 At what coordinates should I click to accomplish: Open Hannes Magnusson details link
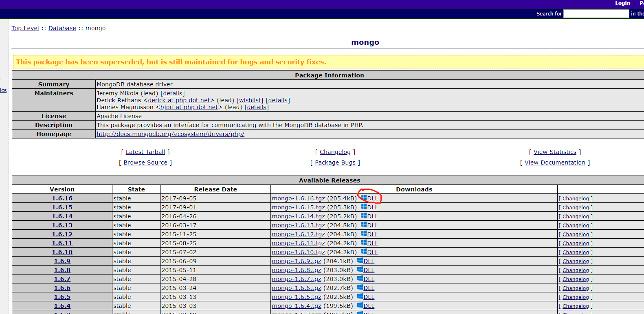click(257, 107)
